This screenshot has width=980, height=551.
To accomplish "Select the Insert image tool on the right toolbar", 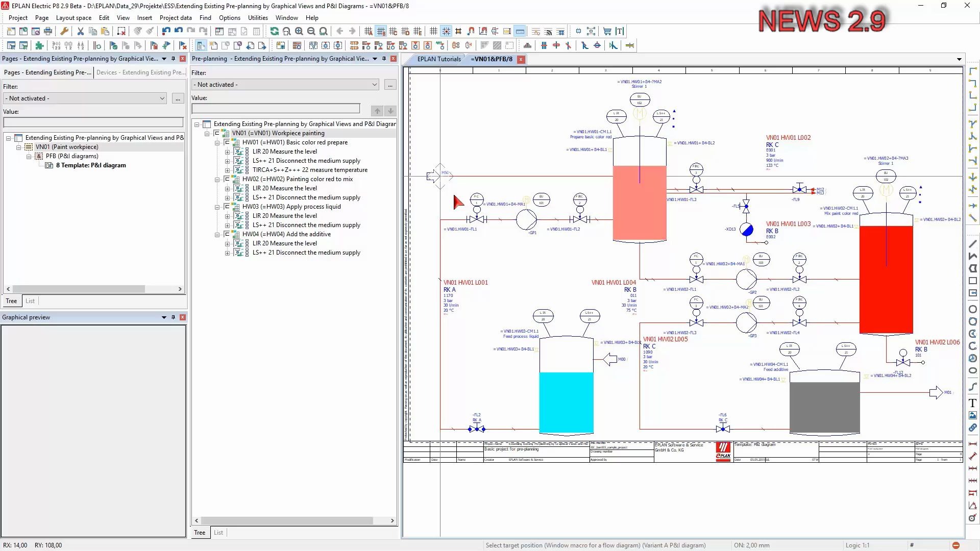I will click(973, 415).
